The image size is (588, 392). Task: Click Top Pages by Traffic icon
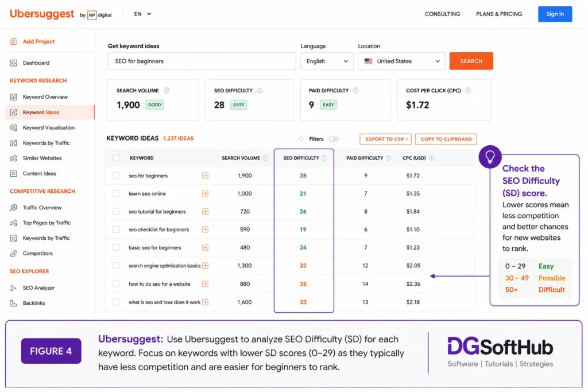pos(14,223)
